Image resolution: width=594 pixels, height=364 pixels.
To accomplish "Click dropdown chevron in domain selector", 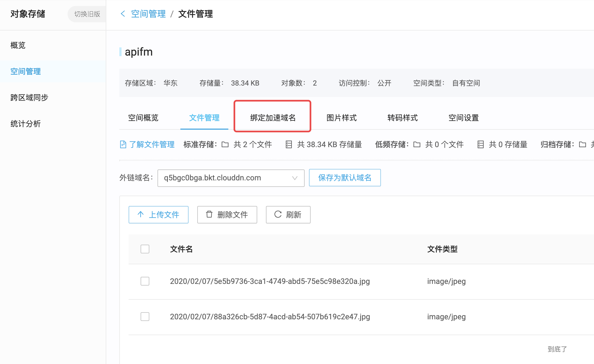I will pos(295,178).
